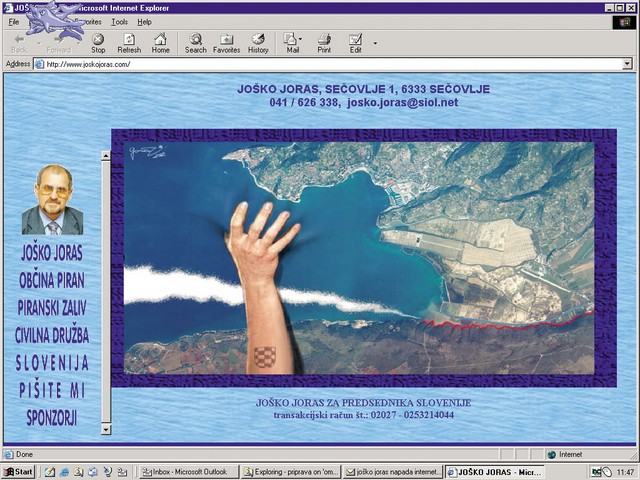The image size is (640, 480).
Task: Click the josko.joras@siol.net email address
Action: (x=402, y=102)
